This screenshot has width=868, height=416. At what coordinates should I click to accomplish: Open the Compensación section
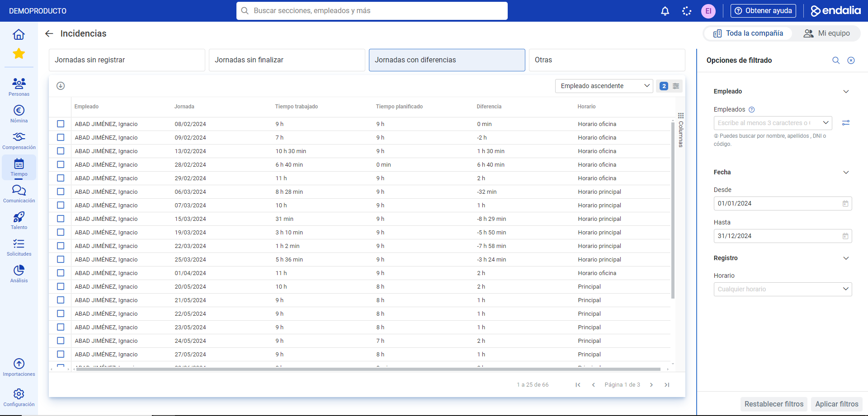tap(19, 140)
